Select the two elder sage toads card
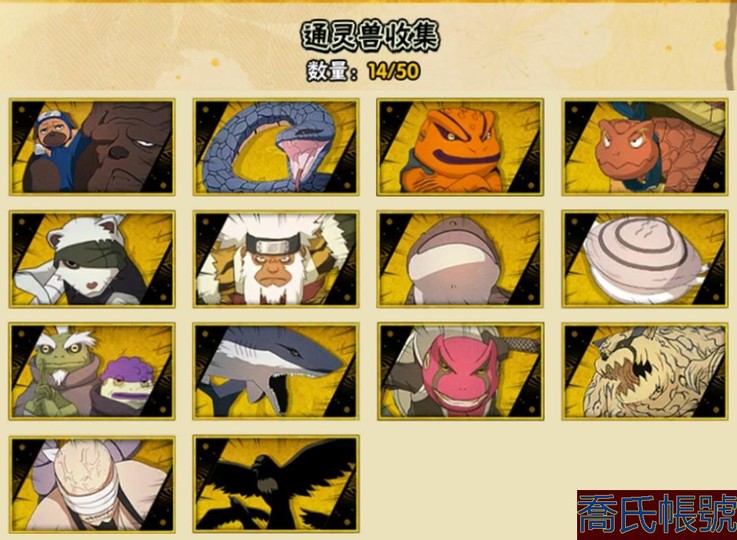 click(x=92, y=371)
